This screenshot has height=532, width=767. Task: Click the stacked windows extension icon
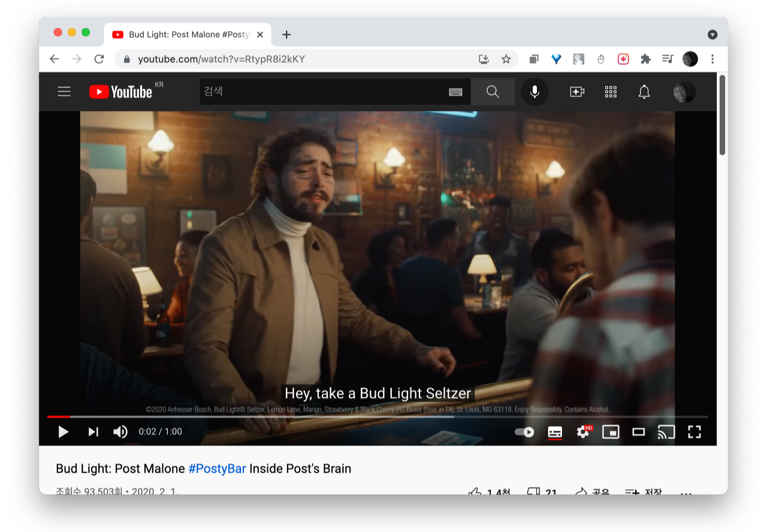click(x=534, y=59)
